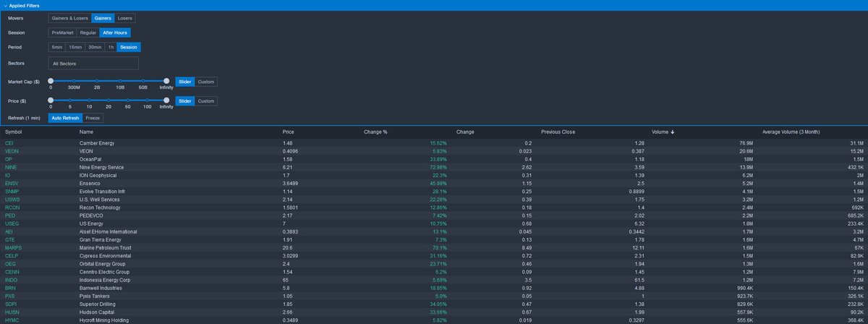Click the 10B stop on Market Cap slider
The image size is (868, 324).
click(120, 82)
